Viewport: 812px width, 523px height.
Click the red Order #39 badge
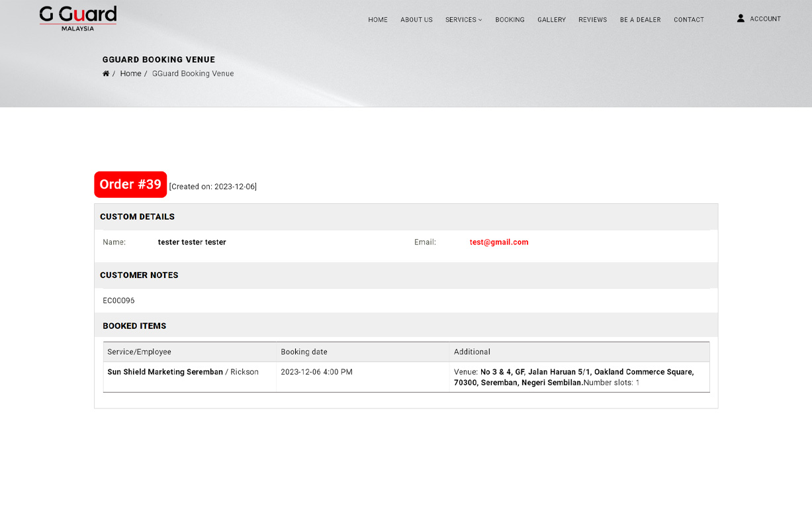tap(130, 185)
